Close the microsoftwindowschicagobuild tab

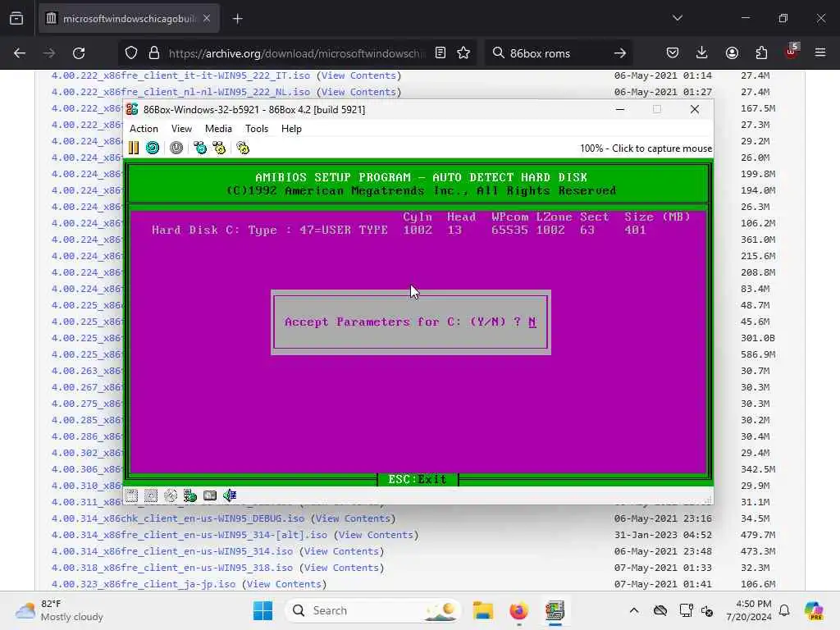click(x=207, y=19)
